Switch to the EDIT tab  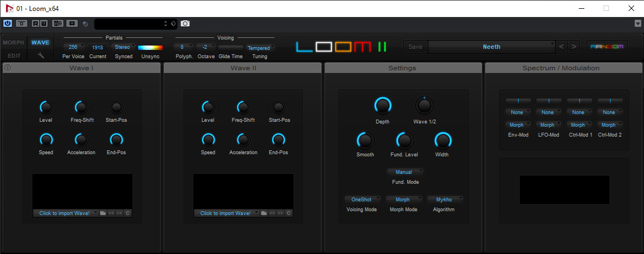click(x=13, y=55)
